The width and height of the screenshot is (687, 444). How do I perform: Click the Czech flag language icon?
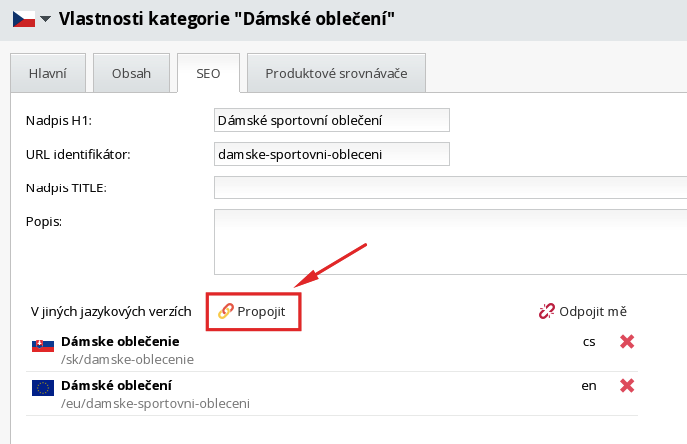coord(22,18)
